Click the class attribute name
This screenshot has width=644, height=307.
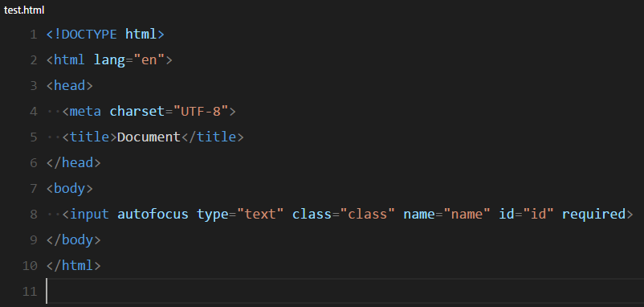(312, 215)
